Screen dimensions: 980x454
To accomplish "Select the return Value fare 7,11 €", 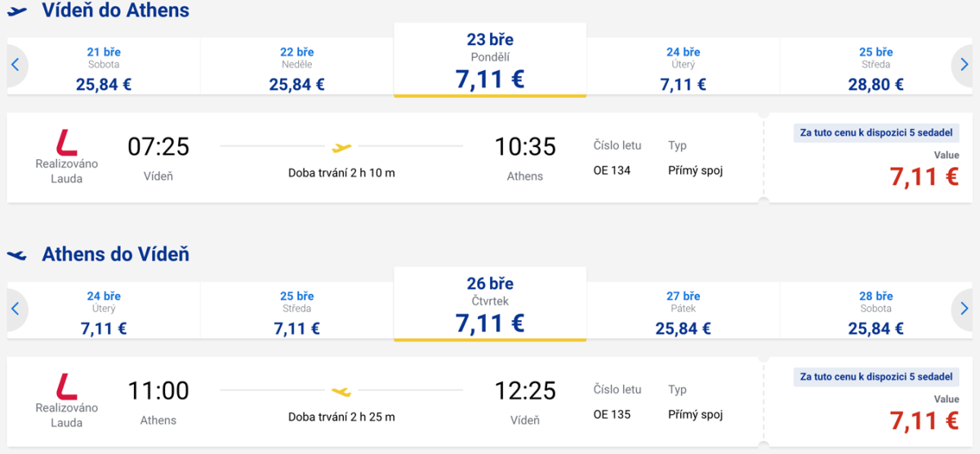I will 924,420.
